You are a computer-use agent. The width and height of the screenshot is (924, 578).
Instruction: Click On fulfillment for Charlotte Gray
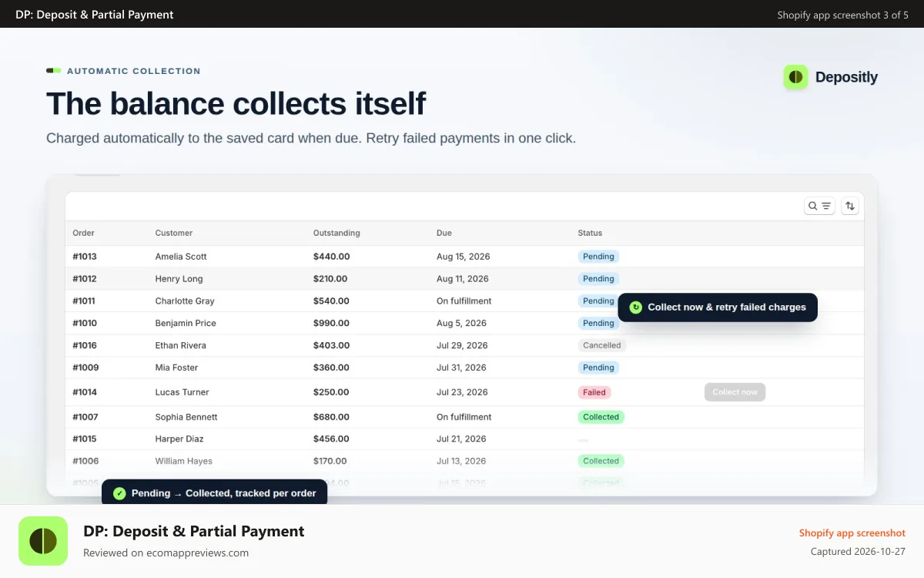[464, 301]
